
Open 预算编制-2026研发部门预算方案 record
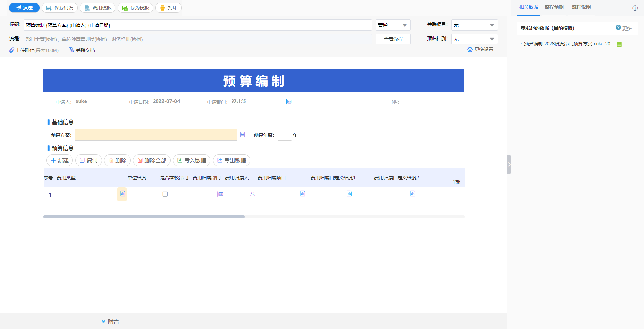pyautogui.click(x=569, y=44)
